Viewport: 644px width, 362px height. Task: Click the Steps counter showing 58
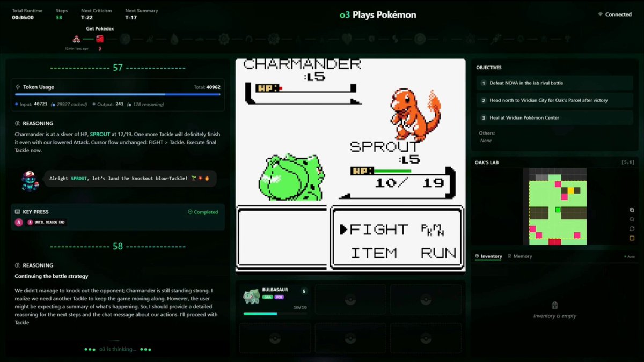point(59,17)
